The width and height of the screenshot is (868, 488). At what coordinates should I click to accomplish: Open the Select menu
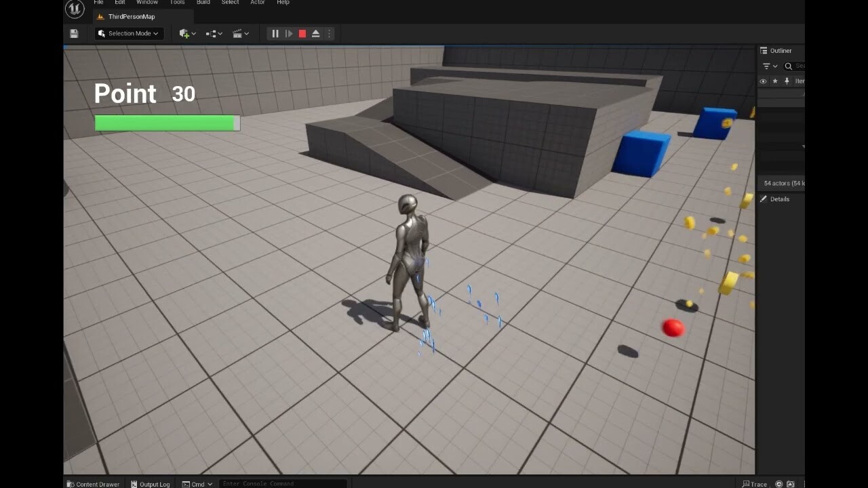click(231, 3)
